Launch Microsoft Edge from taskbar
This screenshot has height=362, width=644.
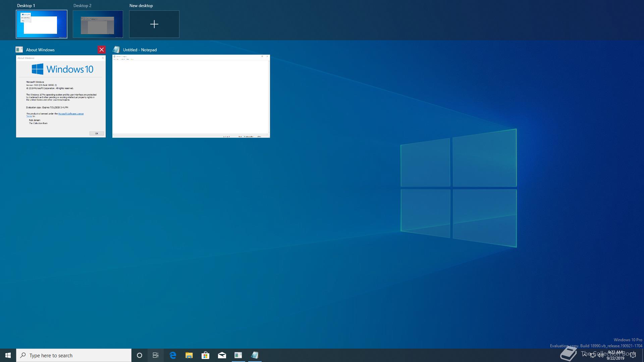coord(173,355)
